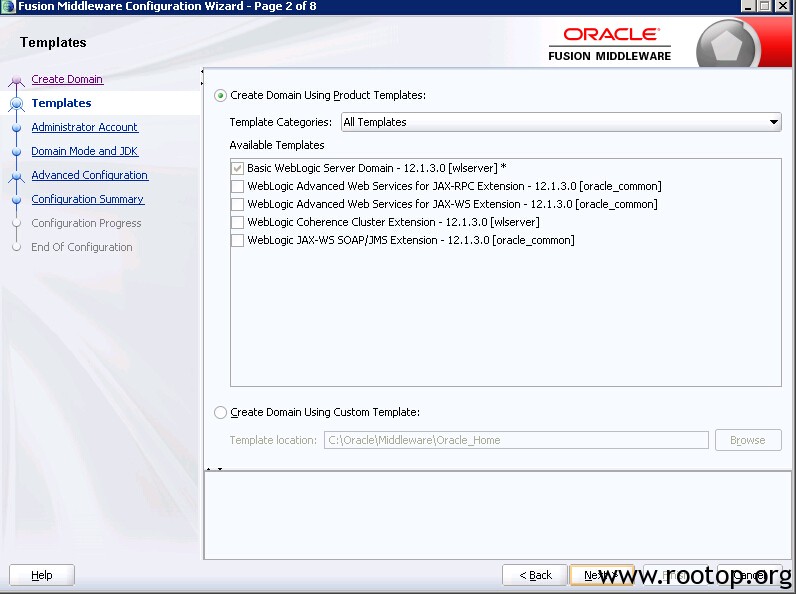The width and height of the screenshot is (796, 594).
Task: Click the Template location input field
Action: [516, 440]
